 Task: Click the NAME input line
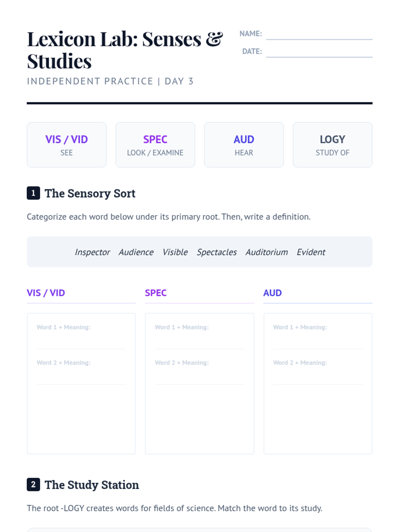[319, 34]
